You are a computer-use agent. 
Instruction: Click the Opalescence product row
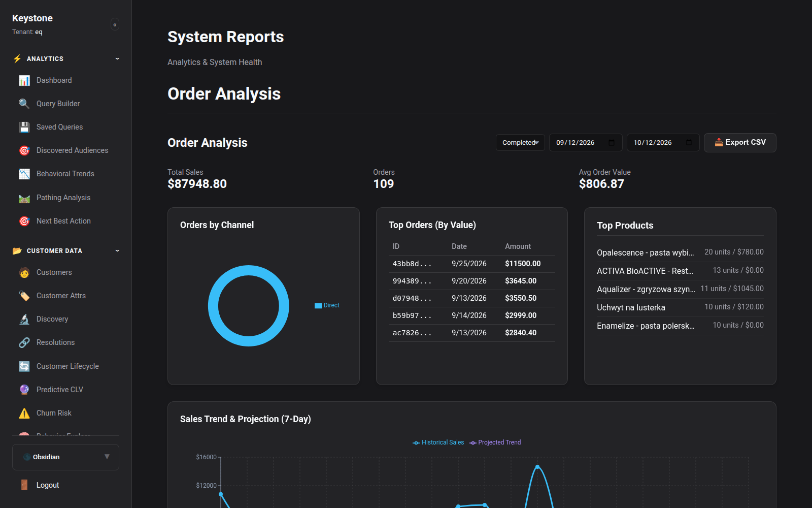coord(680,252)
